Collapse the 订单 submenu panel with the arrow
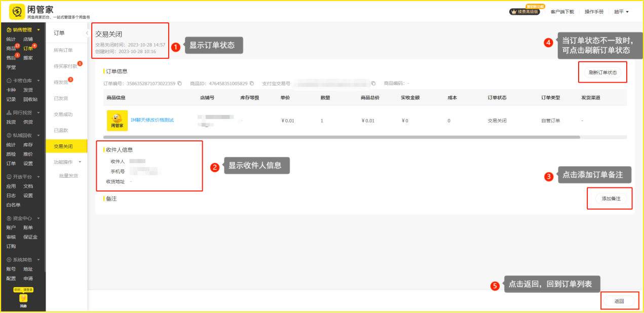The width and height of the screenshot is (644, 313). click(x=86, y=33)
